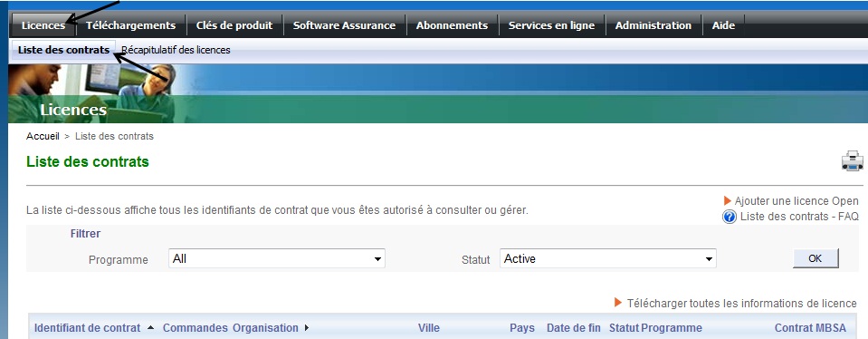Open the Téléchargements menu
This screenshot has height=339, width=868.
click(x=130, y=25)
